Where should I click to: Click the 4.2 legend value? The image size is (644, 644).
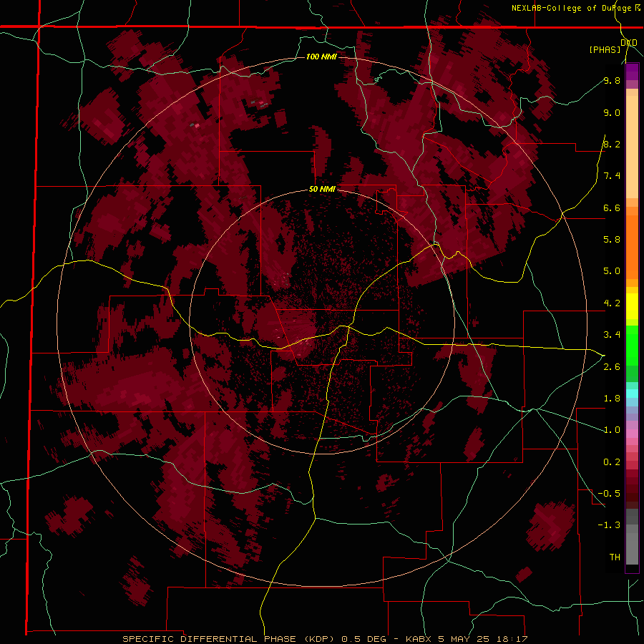coord(612,303)
